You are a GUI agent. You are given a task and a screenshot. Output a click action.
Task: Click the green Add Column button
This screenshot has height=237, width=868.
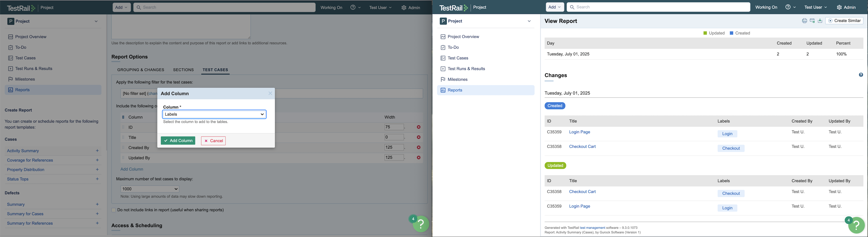coord(178,141)
